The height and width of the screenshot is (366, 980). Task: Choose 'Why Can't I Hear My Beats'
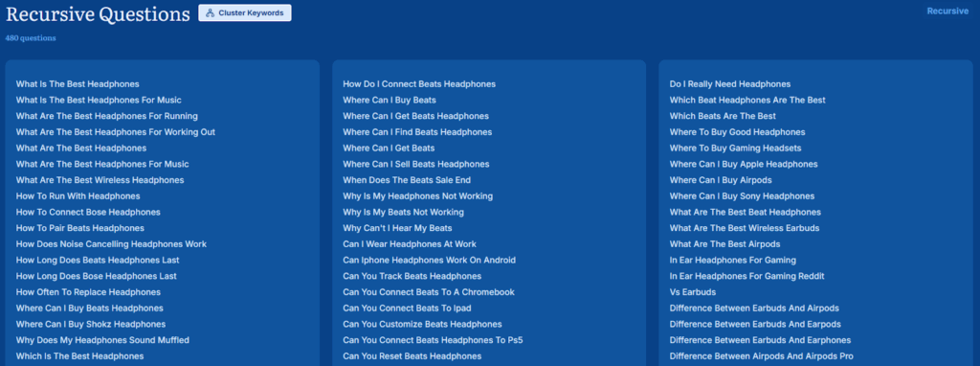click(x=397, y=228)
